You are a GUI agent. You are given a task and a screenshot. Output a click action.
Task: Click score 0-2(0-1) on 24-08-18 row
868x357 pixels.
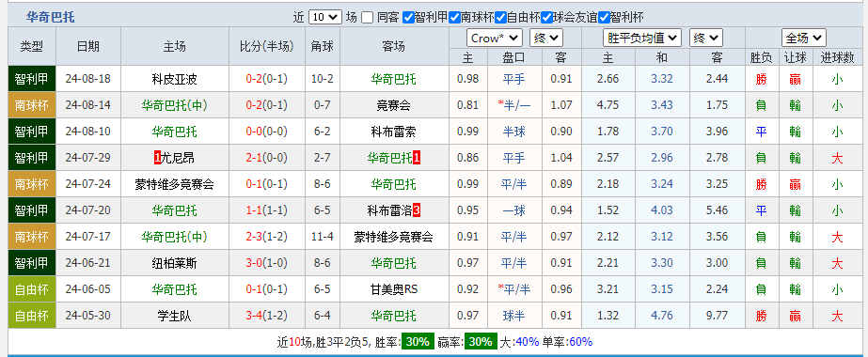click(267, 79)
